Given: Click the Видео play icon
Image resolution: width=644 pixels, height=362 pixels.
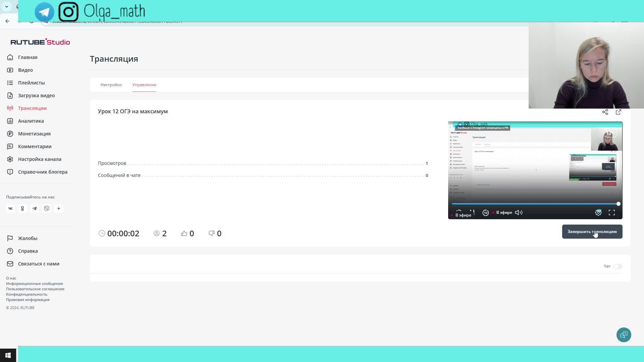Looking at the screenshot, I should coord(10,70).
